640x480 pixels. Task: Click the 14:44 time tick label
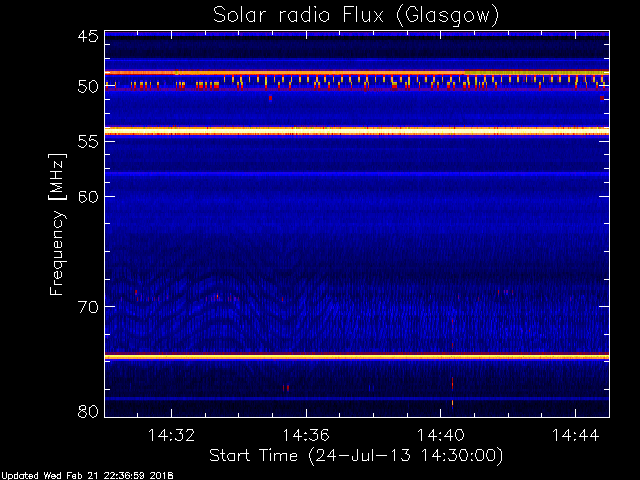pos(576,435)
